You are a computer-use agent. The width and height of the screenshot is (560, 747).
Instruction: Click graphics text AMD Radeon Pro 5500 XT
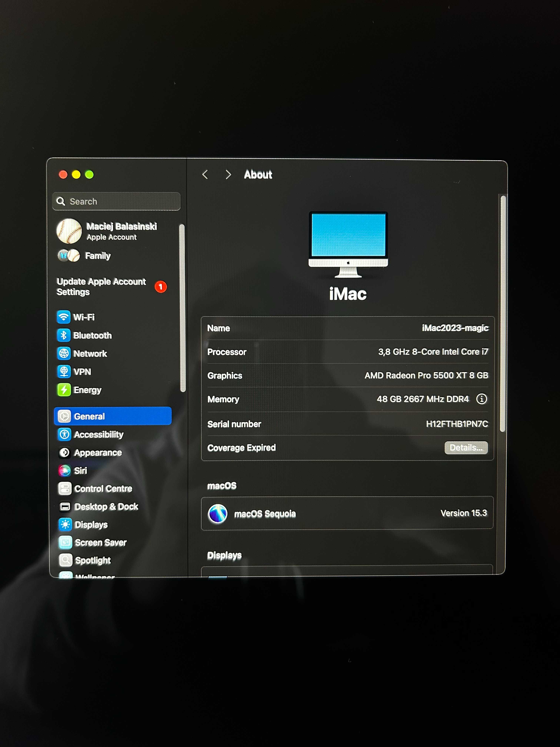point(416,375)
